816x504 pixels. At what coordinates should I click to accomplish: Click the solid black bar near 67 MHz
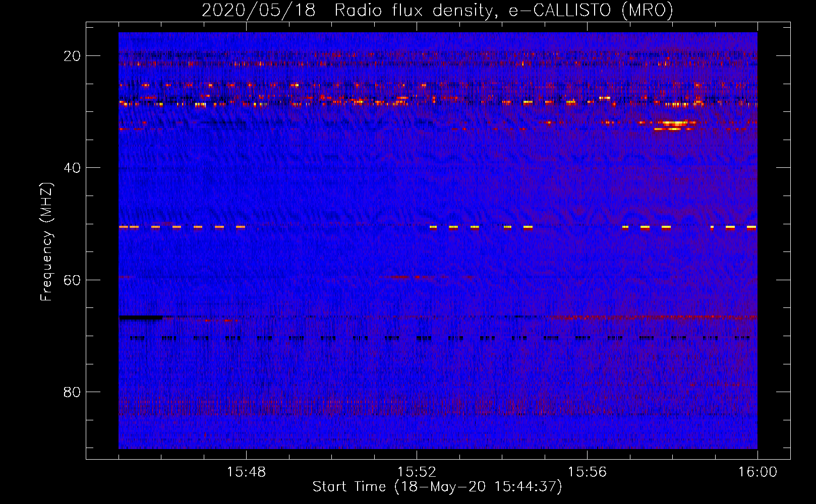click(141, 318)
